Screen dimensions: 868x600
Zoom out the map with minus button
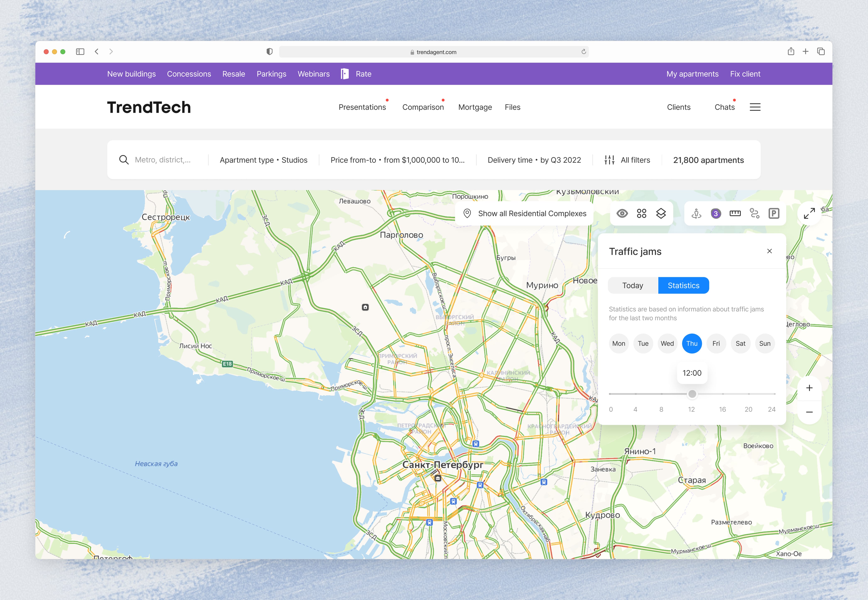click(x=809, y=412)
